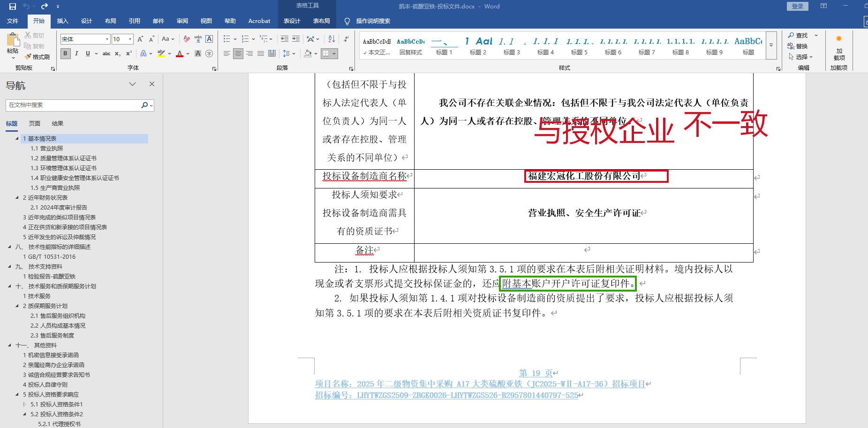Toggle Italic formatting button

pyautogui.click(x=76, y=53)
